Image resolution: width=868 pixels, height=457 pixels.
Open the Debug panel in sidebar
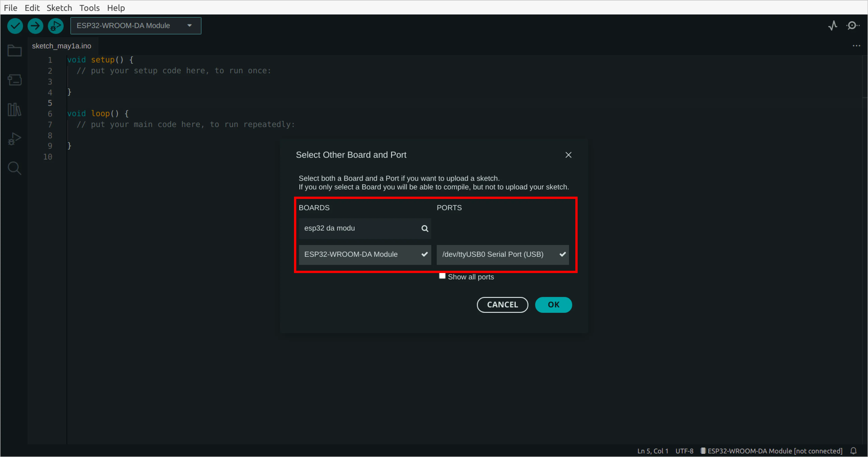tap(14, 139)
